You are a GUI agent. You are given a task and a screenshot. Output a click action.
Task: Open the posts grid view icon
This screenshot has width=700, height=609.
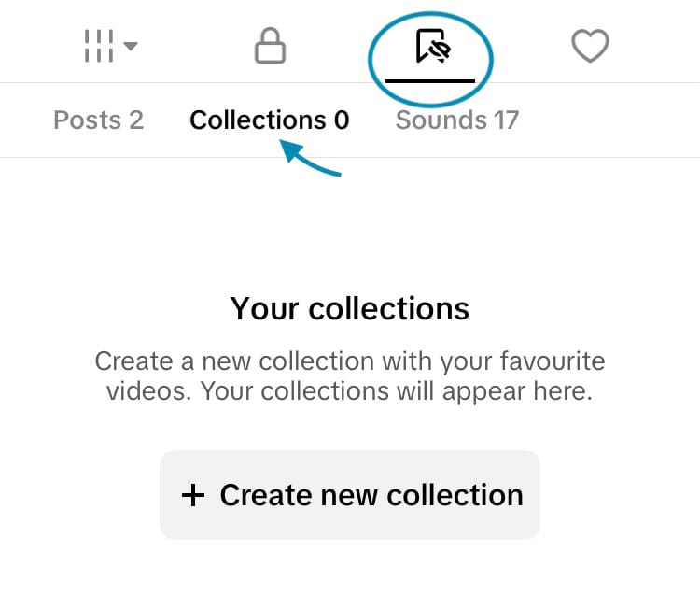(98, 47)
